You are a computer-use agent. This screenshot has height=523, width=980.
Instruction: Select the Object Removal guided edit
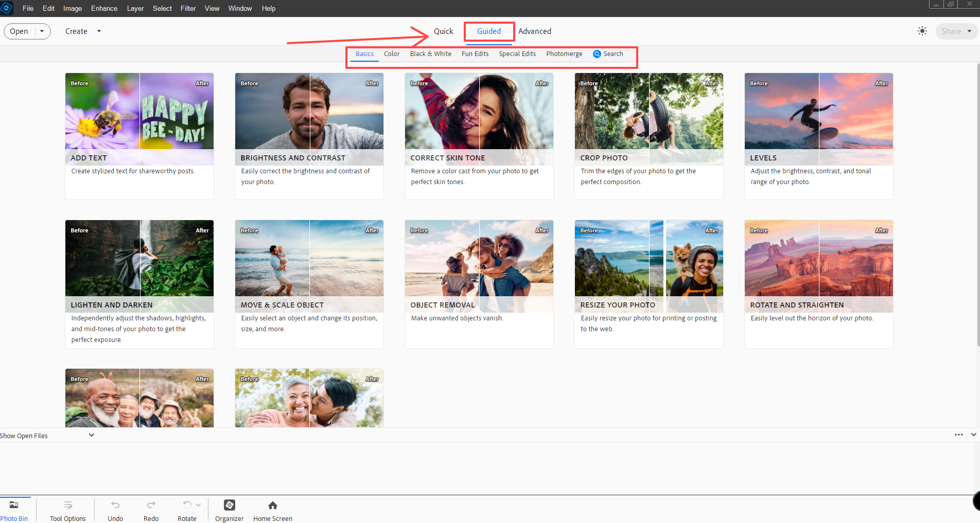click(x=479, y=266)
